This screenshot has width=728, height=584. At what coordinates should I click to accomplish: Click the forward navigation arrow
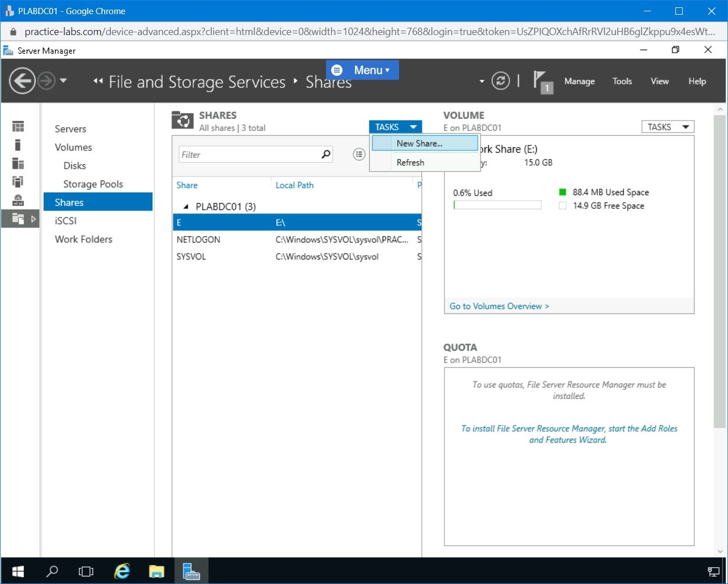[46, 81]
